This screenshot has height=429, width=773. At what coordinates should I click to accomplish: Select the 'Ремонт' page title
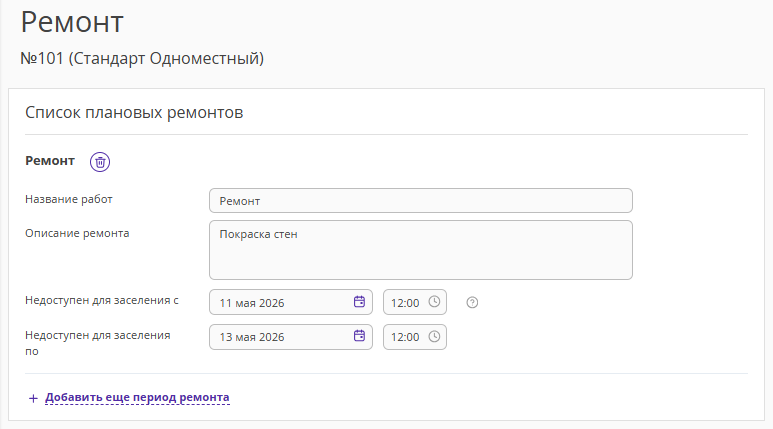coord(72,22)
